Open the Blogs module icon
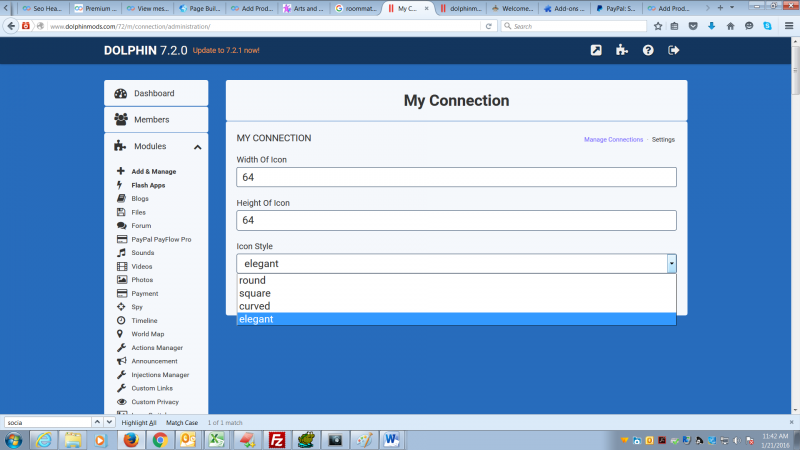This screenshot has width=800, height=450. click(121, 198)
